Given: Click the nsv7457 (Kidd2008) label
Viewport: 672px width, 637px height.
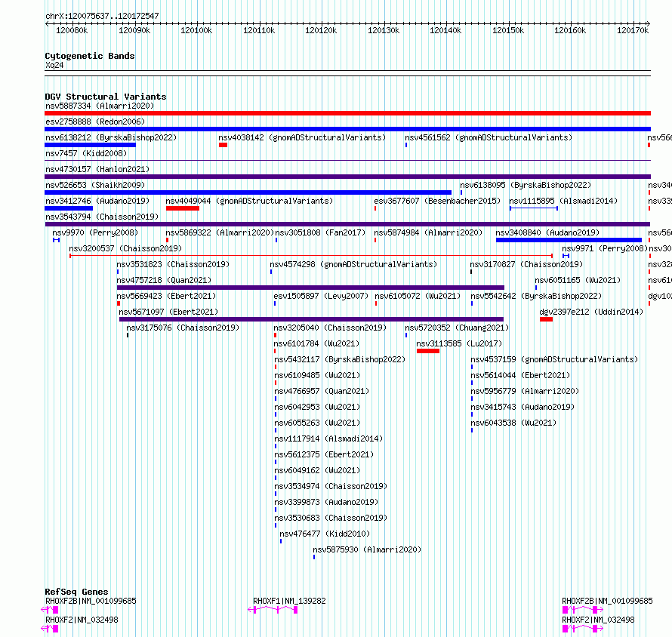Looking at the screenshot, I should pyautogui.click(x=86, y=153).
